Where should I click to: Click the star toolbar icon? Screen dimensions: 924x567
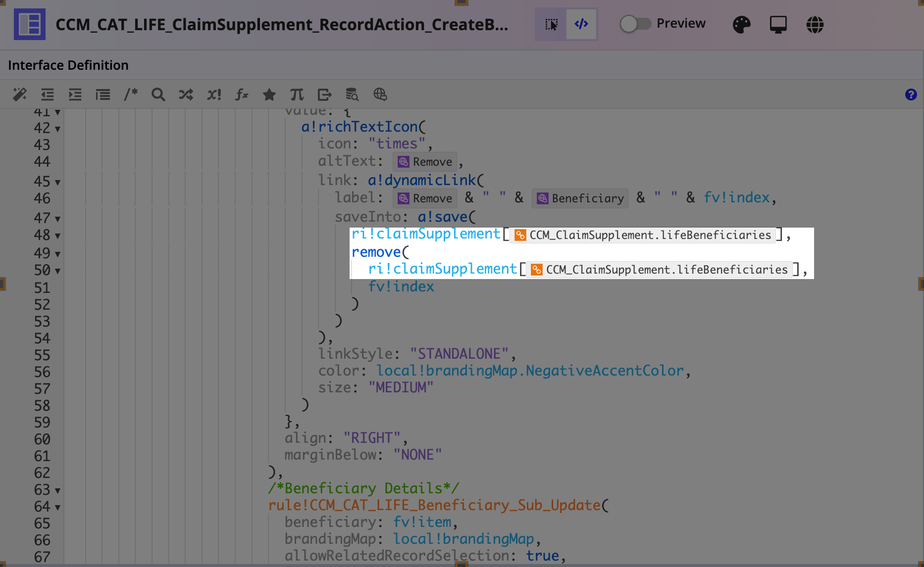tap(269, 94)
